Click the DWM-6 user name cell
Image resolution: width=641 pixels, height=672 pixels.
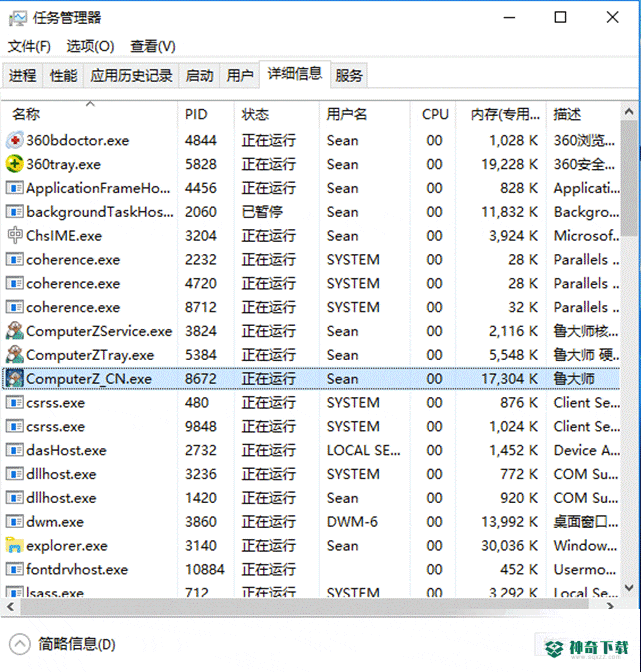352,522
